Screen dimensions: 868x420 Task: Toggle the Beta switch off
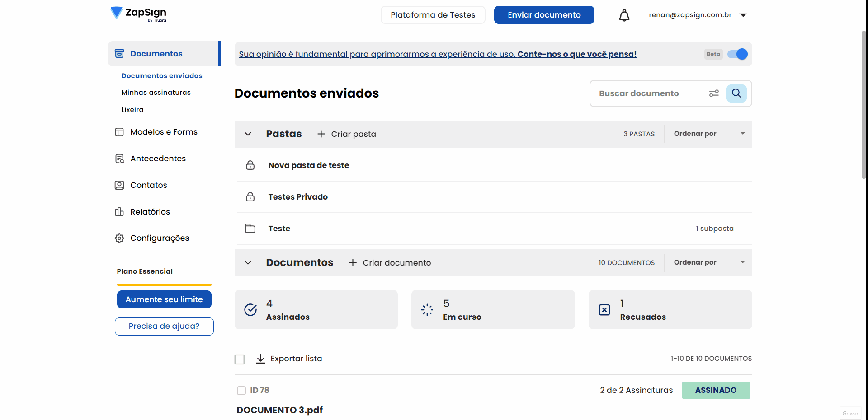[x=737, y=54]
